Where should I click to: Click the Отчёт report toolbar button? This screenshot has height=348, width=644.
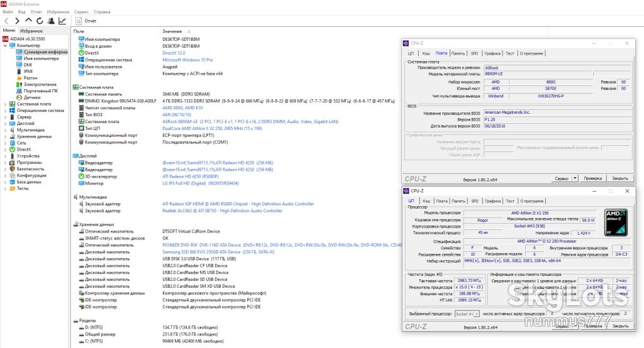(x=86, y=21)
